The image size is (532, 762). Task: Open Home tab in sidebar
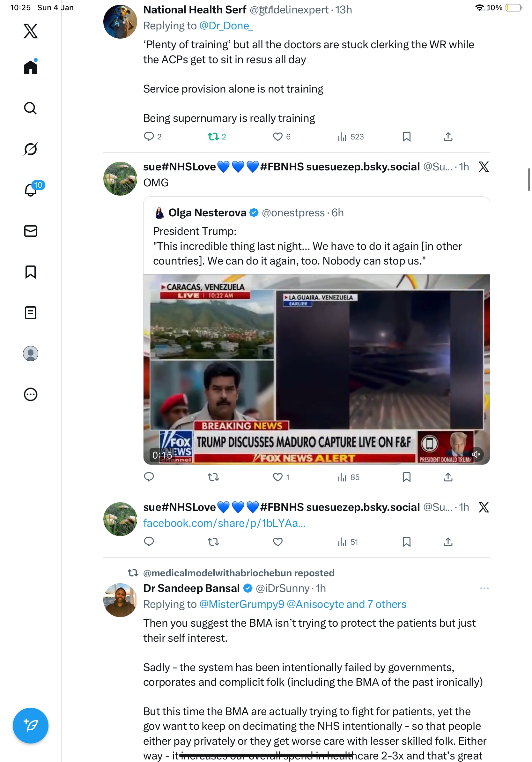pyautogui.click(x=31, y=67)
